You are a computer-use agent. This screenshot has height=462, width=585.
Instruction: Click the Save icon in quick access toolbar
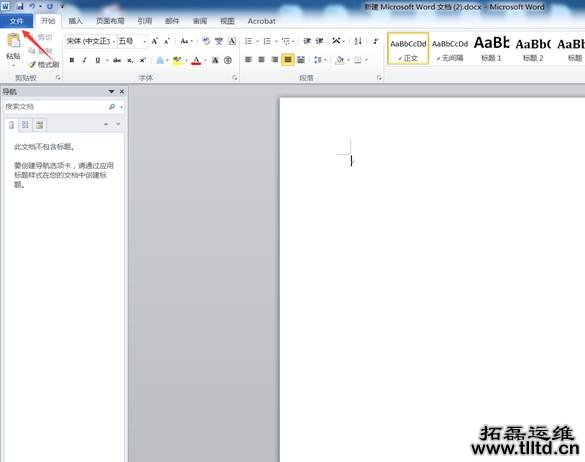click(20, 6)
